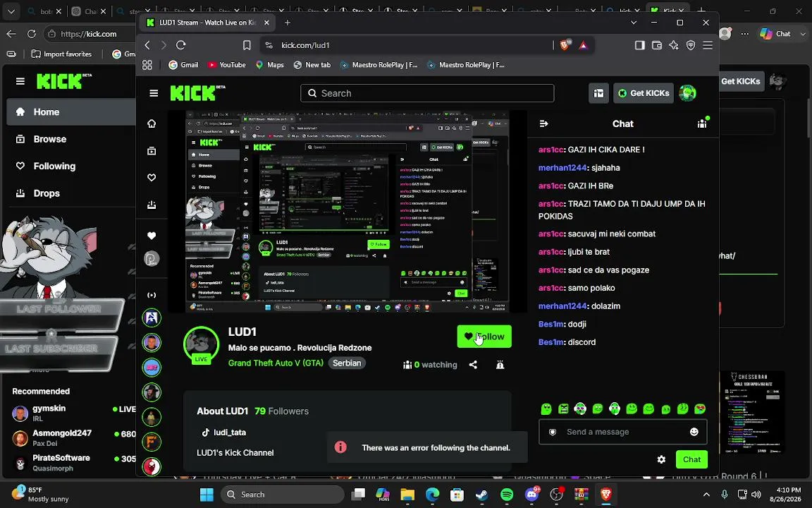Open the New tab bookmark

click(312, 65)
